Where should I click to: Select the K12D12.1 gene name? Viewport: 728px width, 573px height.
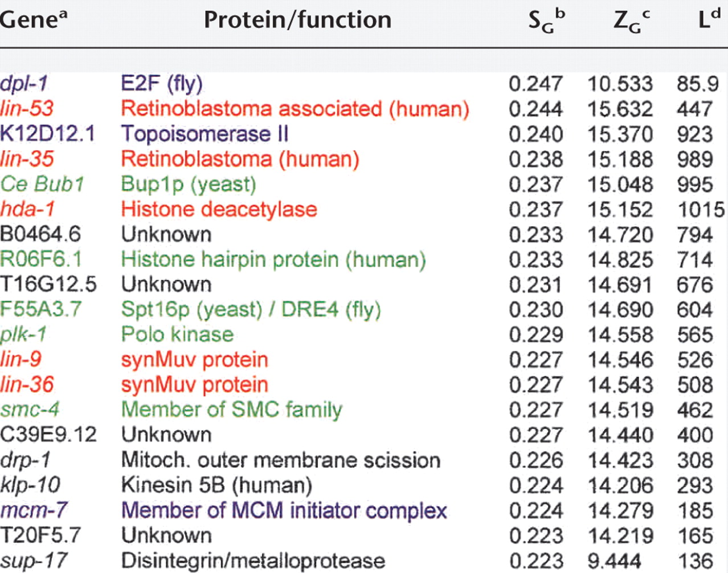pos(48,134)
